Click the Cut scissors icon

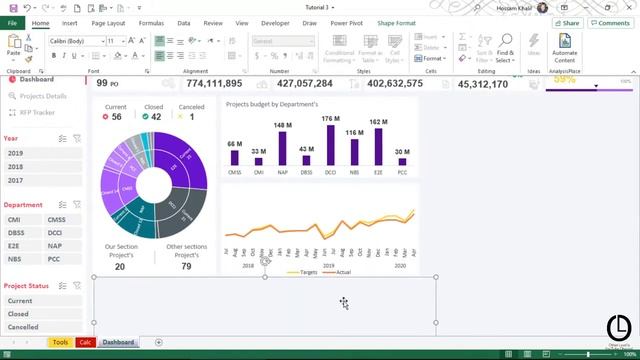(29, 38)
